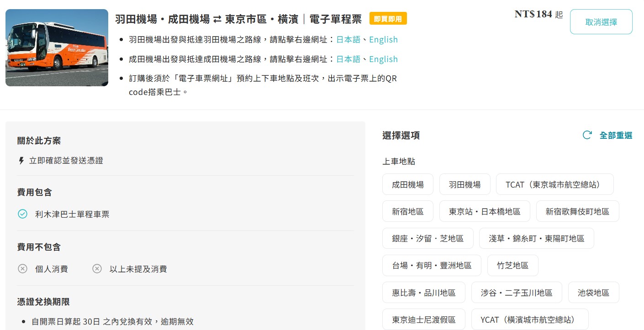Open the 日本語 link for Haneda routes
The image size is (644, 330).
coord(348,40)
